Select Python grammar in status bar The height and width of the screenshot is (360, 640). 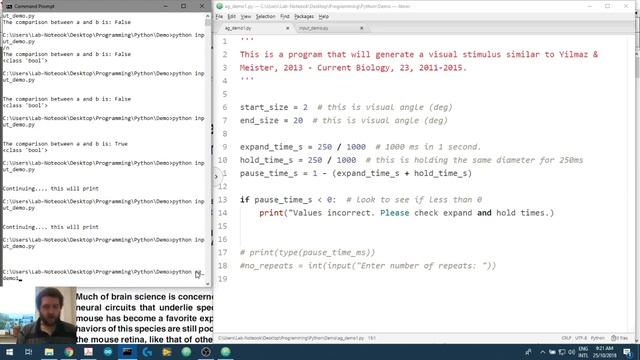[598, 338]
